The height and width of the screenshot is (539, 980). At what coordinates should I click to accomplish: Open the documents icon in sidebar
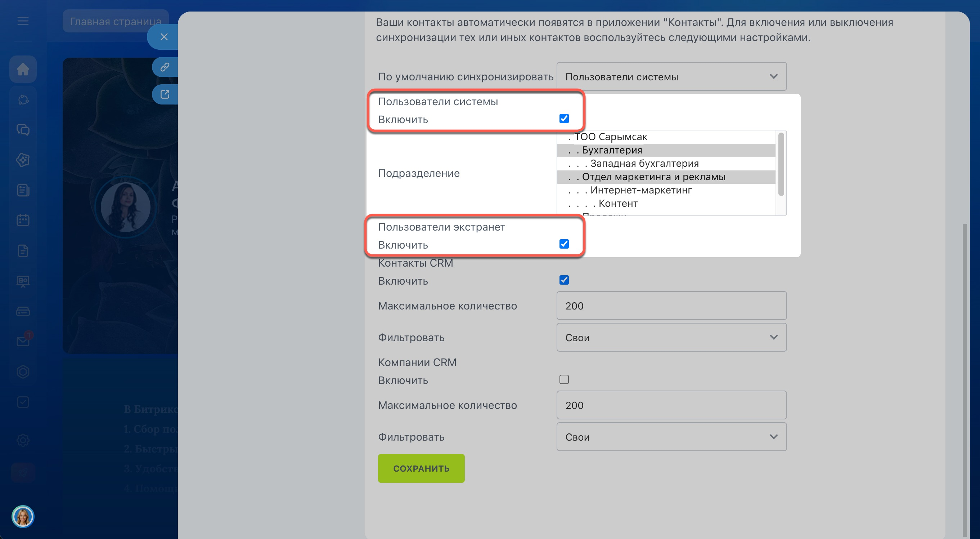point(23,251)
